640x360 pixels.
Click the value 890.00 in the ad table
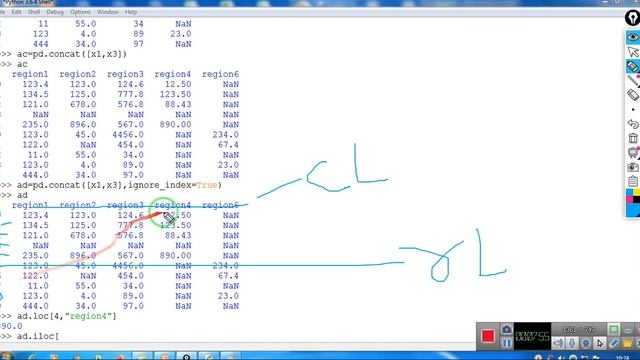(175, 256)
